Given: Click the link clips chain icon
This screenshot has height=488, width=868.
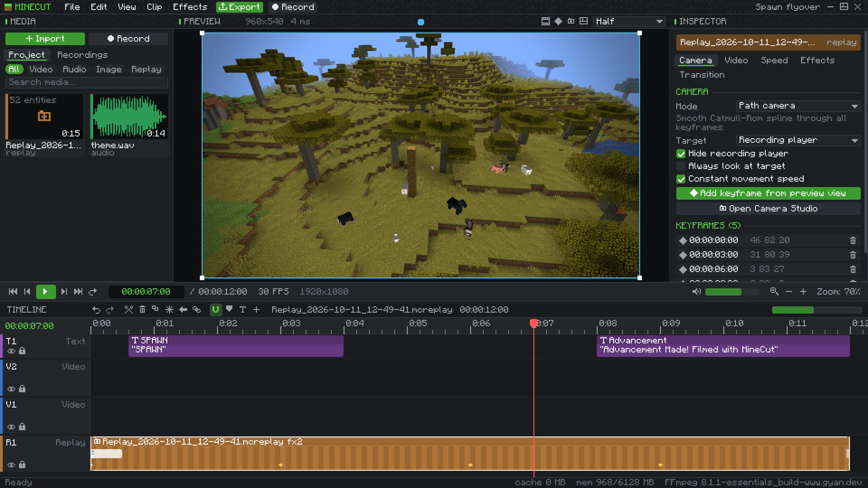Looking at the screenshot, I should (196, 310).
